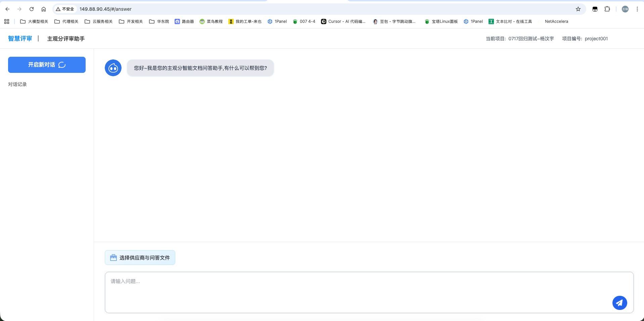Click the 不安全 site security warning

(65, 9)
